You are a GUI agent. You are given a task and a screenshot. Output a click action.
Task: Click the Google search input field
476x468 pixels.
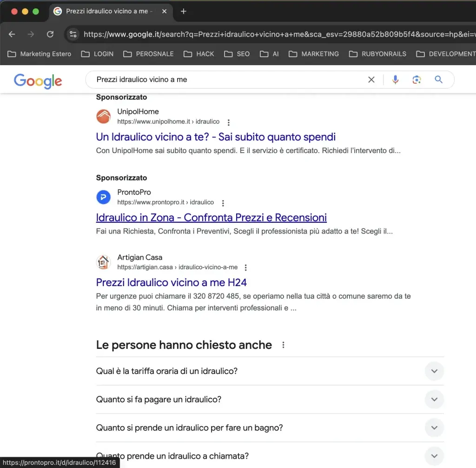[228, 80]
